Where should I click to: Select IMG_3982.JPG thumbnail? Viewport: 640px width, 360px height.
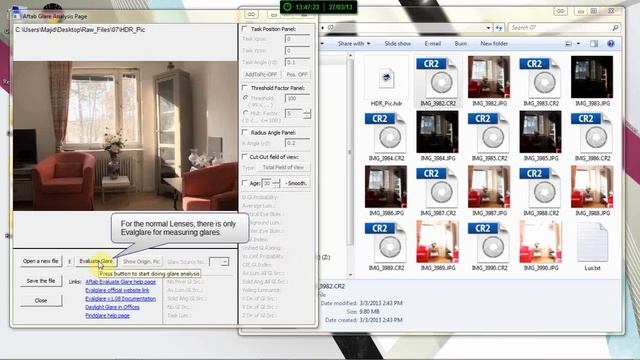click(489, 77)
